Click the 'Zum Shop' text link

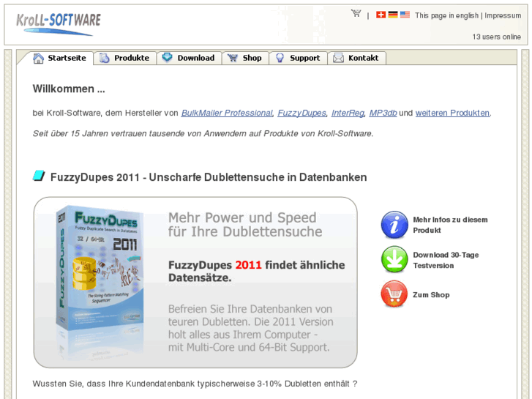coord(431,295)
